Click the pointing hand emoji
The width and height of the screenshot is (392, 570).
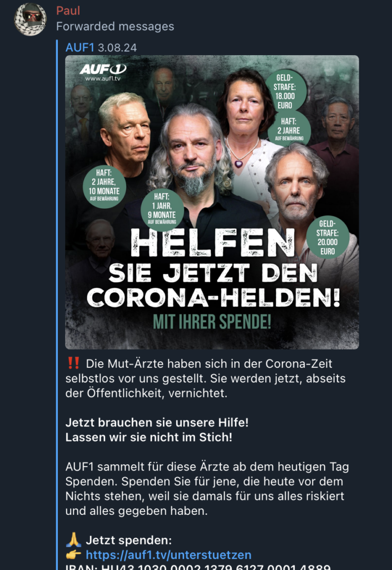pos(74,555)
